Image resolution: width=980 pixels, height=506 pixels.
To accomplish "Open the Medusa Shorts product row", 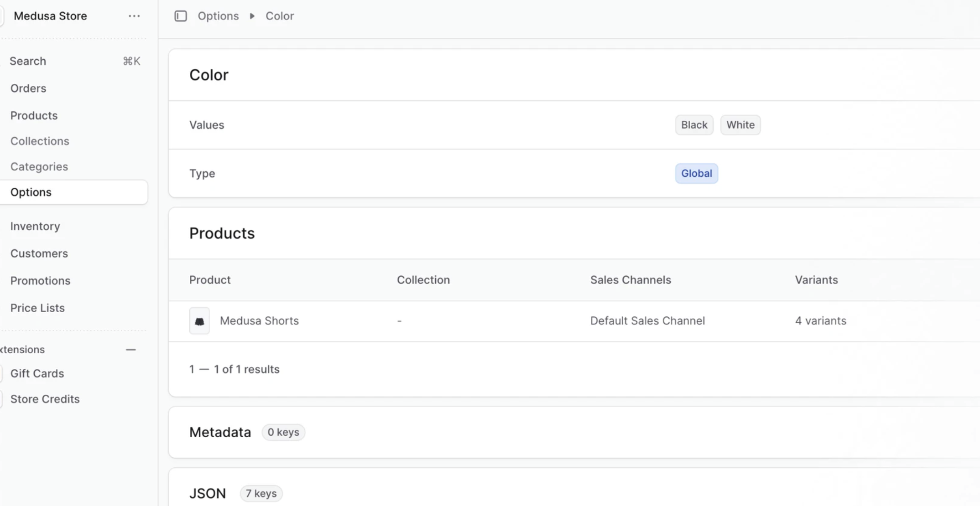I will click(x=574, y=321).
